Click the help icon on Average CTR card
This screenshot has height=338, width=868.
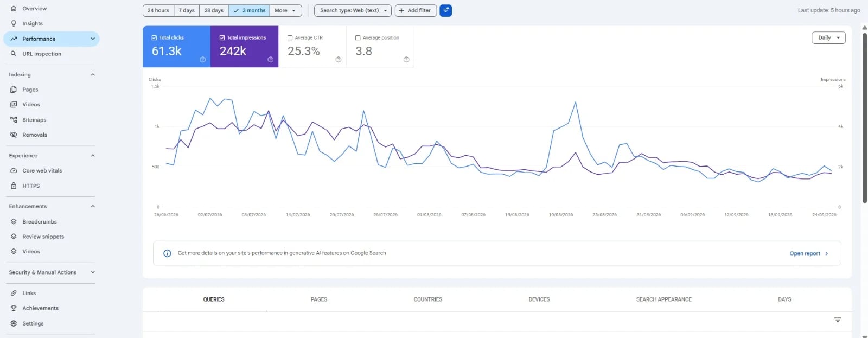(x=338, y=60)
